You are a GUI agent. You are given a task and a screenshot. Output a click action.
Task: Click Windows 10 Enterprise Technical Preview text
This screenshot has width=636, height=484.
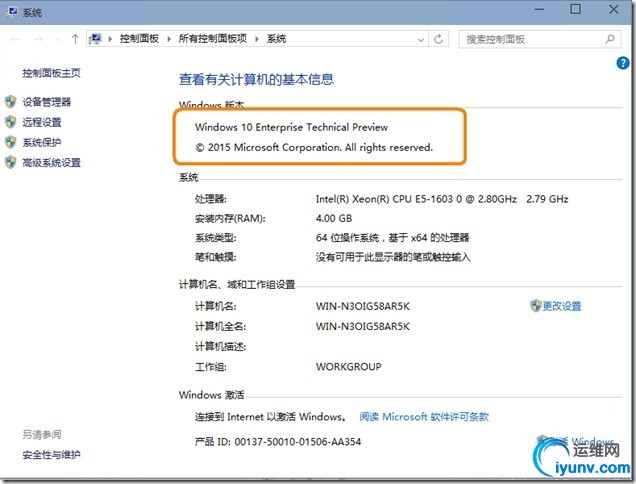(x=291, y=127)
